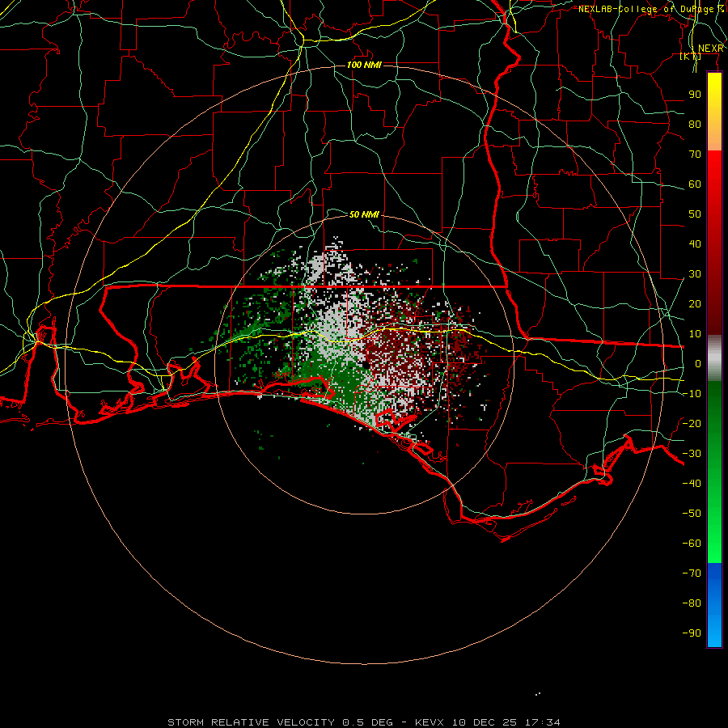This screenshot has height=728, width=728.
Task: Click the -60 value on velocity scale
Action: pos(692,544)
